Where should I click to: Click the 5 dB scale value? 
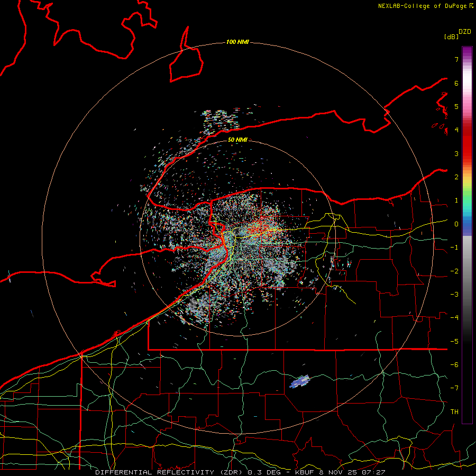tap(456, 106)
